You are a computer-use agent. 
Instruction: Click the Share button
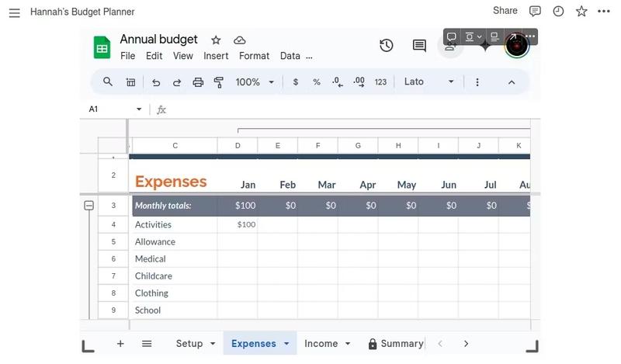505,11
